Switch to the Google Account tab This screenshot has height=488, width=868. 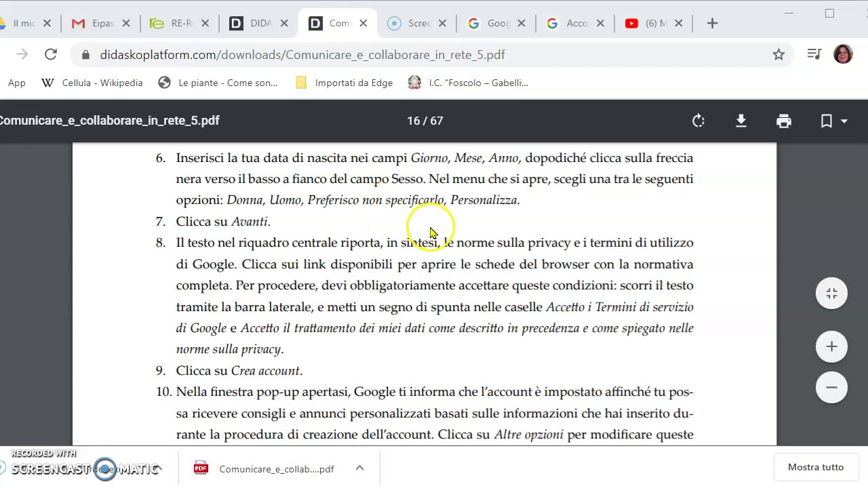coord(575,23)
